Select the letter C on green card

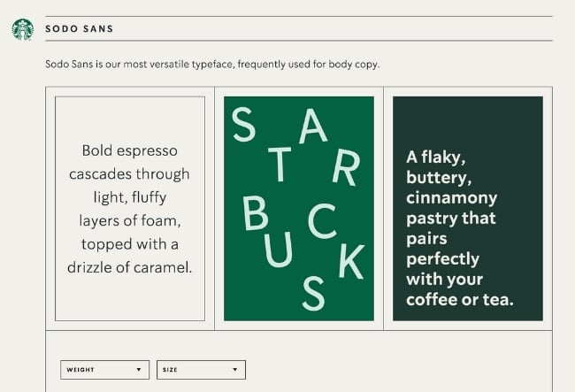[322, 222]
